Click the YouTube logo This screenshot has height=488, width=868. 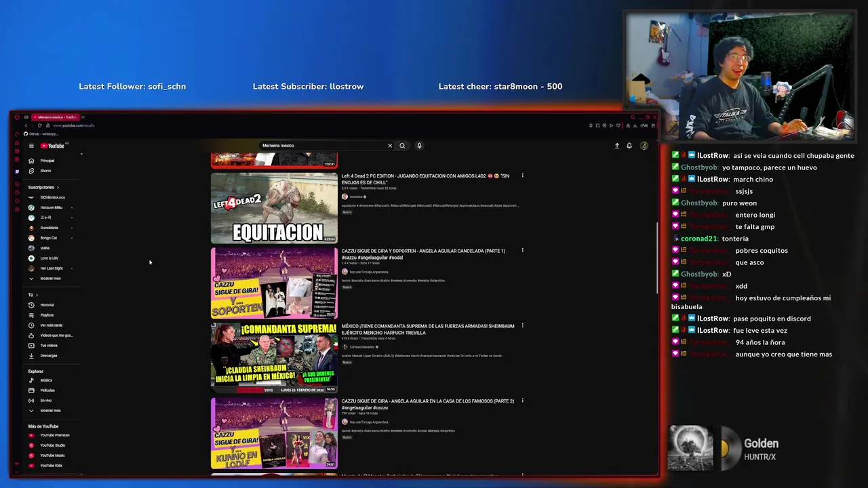pos(52,146)
